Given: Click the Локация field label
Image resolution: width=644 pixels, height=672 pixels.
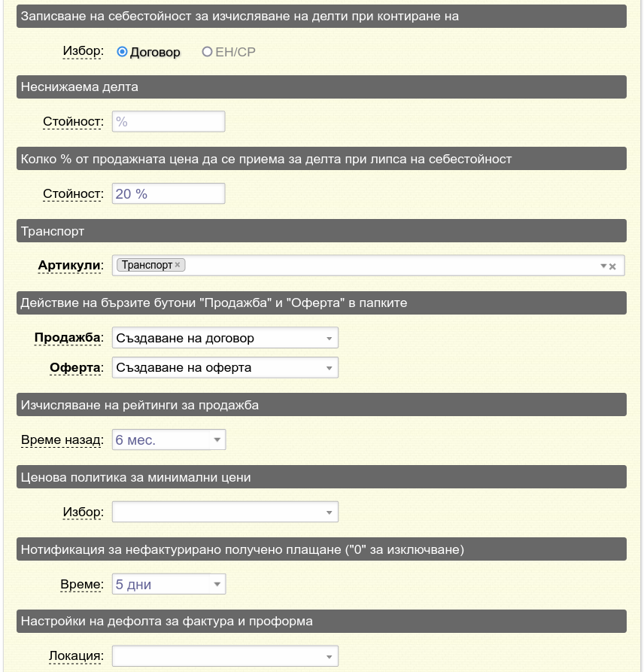Looking at the screenshot, I should point(76,655).
